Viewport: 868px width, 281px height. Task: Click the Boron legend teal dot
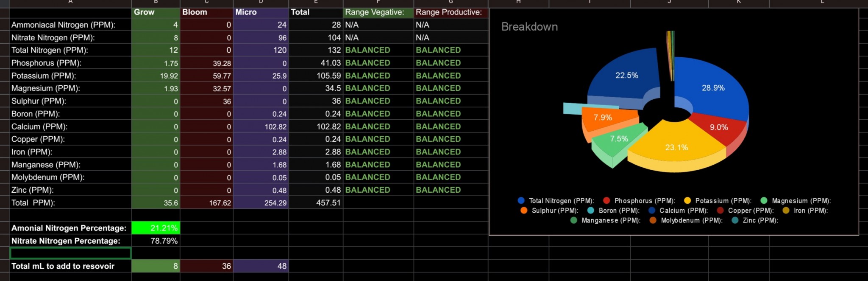click(590, 211)
